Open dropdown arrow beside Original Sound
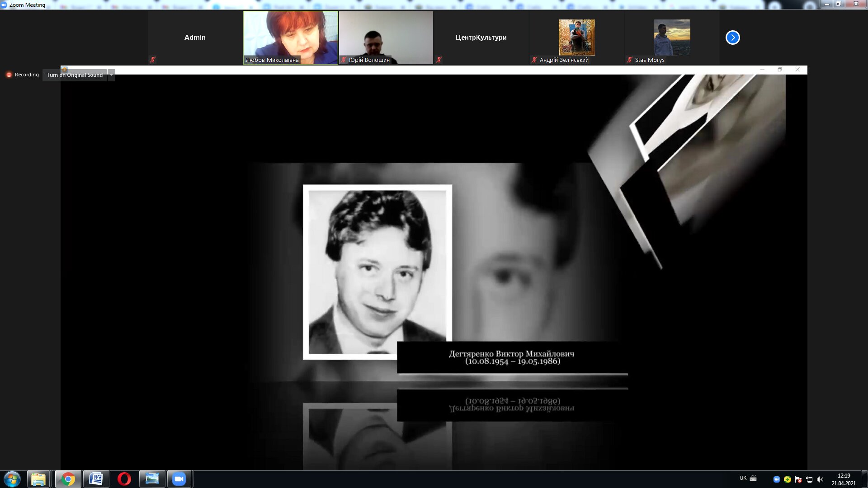 [111, 75]
